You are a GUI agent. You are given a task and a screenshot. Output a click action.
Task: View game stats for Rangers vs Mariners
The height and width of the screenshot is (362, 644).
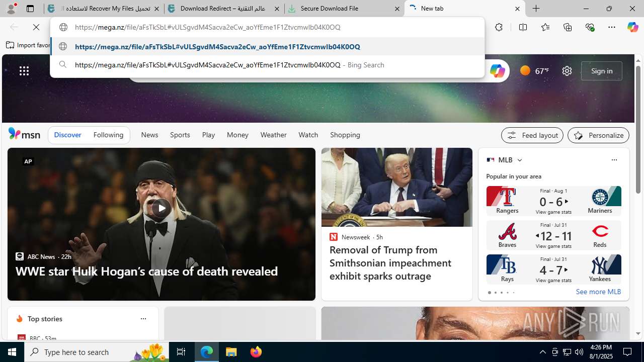coord(553,212)
